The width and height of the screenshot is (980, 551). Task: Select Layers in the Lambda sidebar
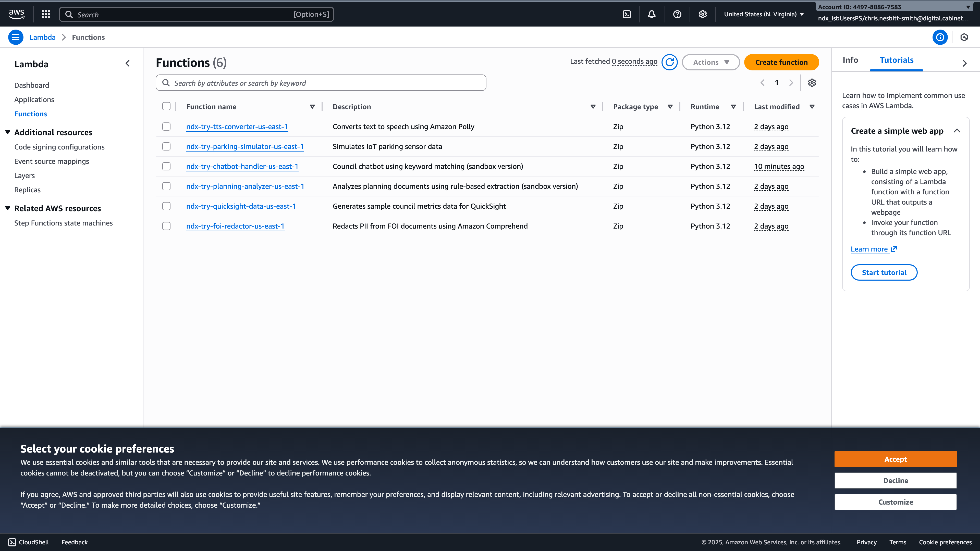24,175
